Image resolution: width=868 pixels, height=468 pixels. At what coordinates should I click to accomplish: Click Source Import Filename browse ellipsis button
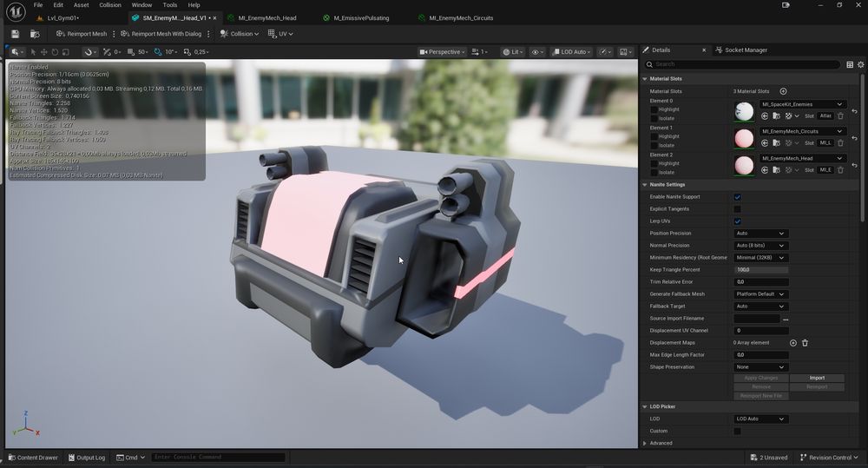point(785,319)
